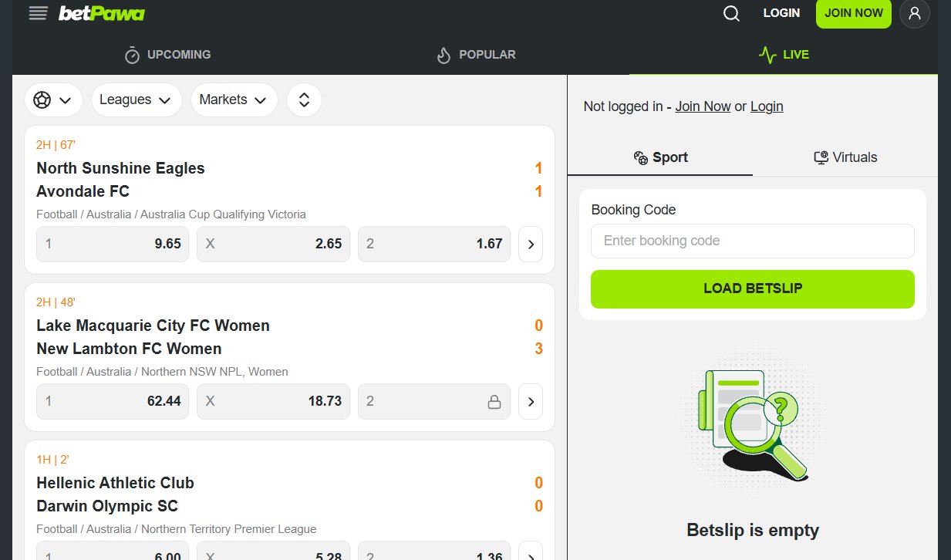Focus the Enter booking code field
Viewport: 951px width, 560px height.
[753, 241]
